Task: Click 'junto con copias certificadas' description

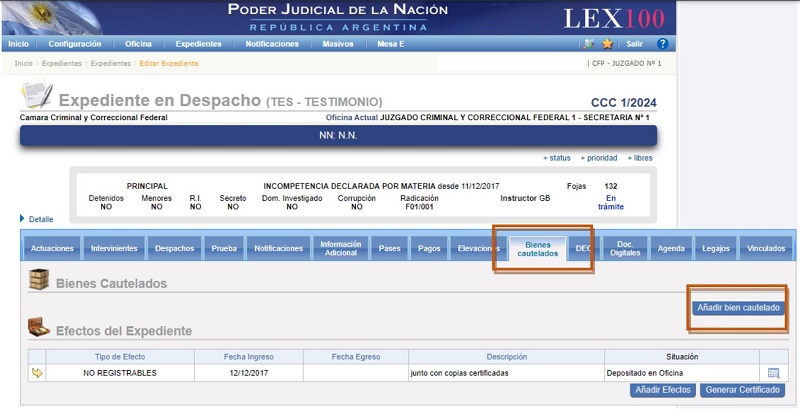Action: pos(459,373)
